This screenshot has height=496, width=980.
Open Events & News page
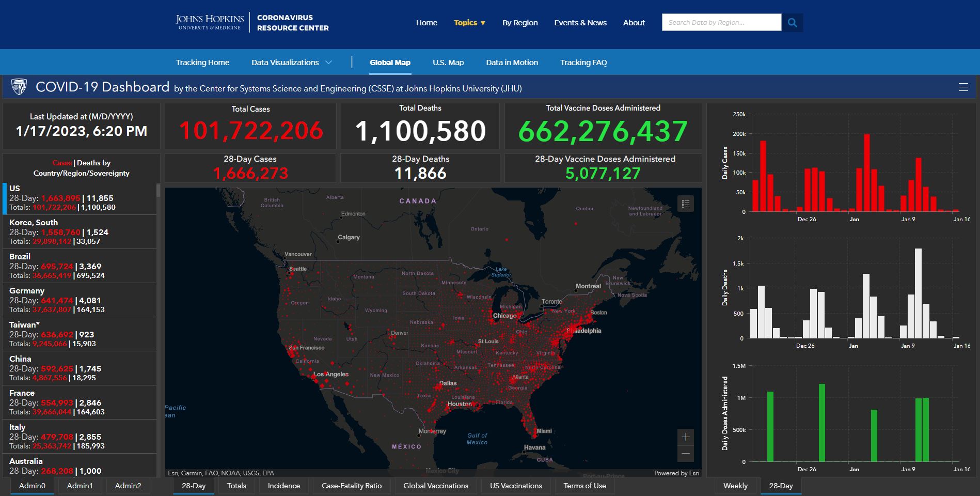tap(580, 23)
